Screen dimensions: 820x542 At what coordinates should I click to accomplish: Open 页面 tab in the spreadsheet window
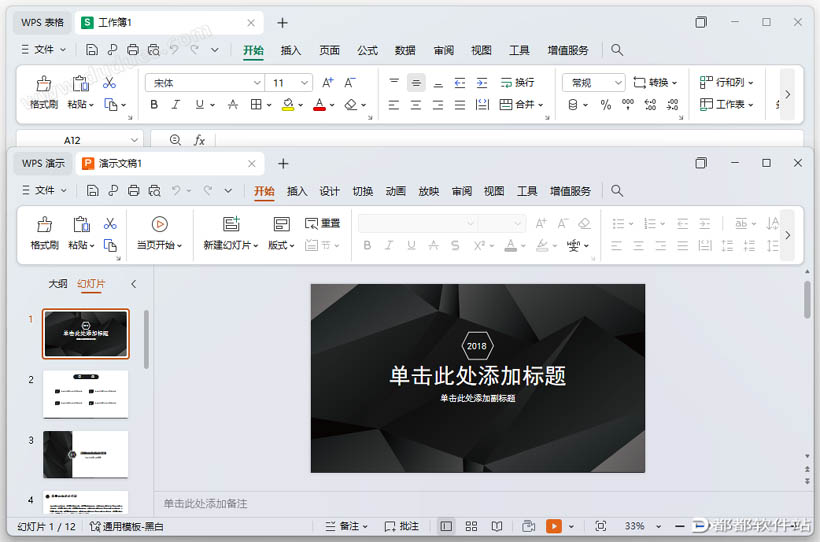(329, 50)
